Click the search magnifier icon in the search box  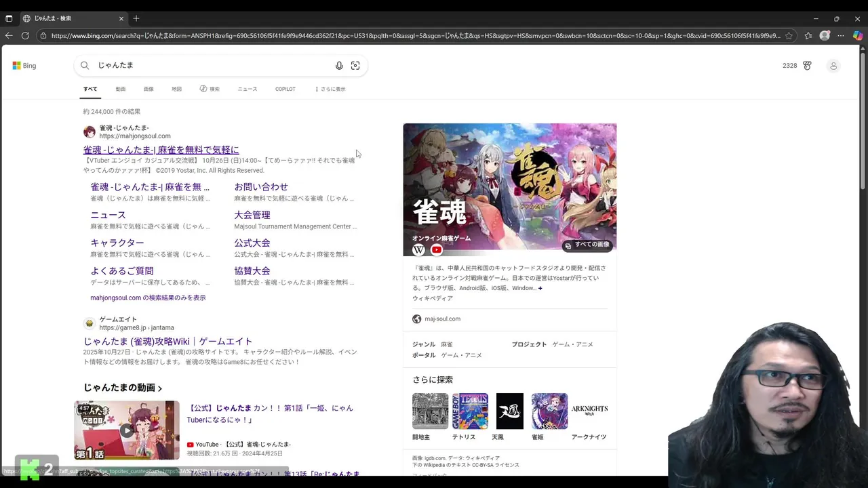click(85, 66)
